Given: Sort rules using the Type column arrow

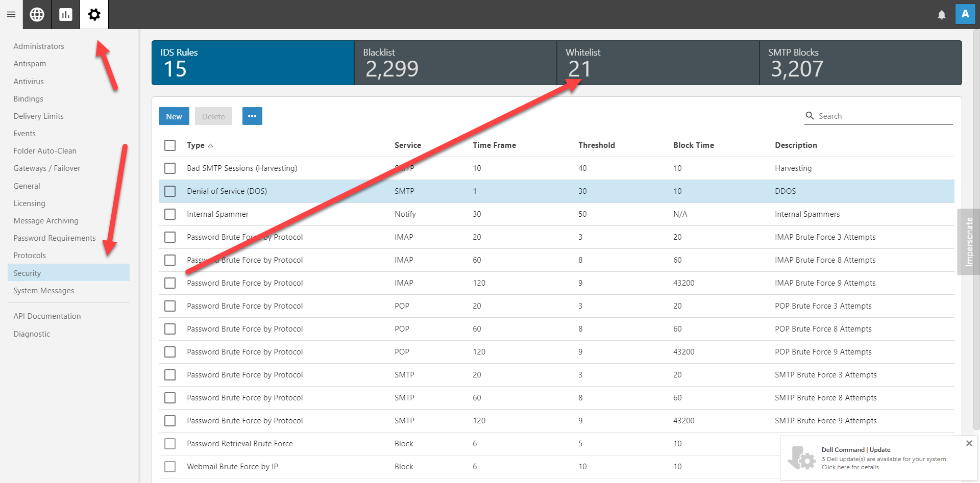Looking at the screenshot, I should [210, 146].
